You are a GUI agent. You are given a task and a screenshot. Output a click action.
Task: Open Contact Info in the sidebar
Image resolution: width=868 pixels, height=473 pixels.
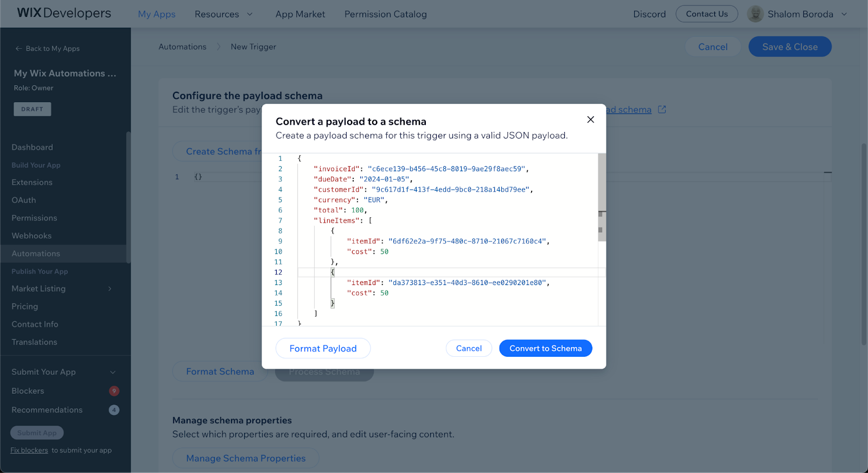[x=35, y=324]
